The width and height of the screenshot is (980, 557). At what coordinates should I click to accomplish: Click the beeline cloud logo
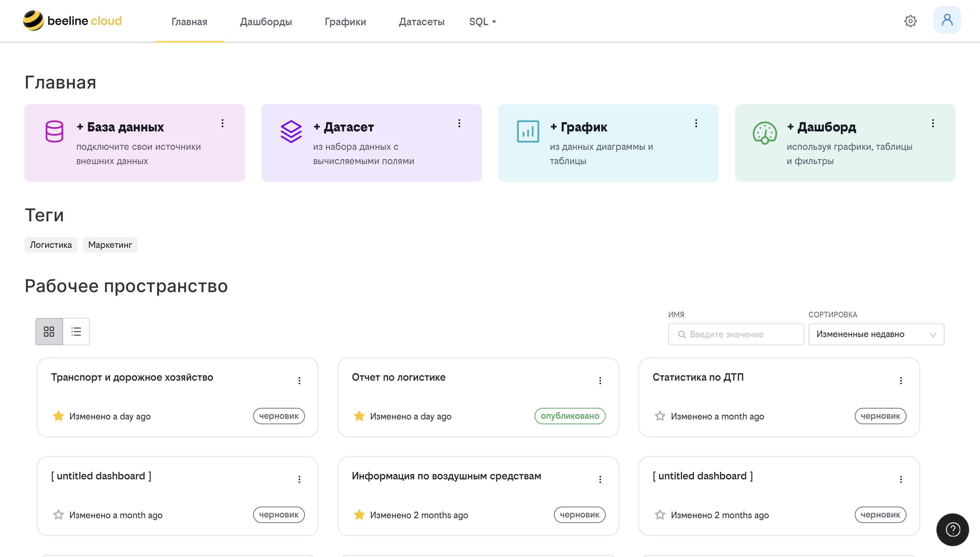click(72, 21)
